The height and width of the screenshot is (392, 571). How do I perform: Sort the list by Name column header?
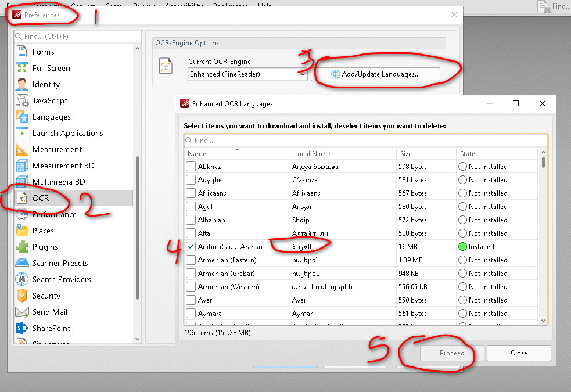(237, 154)
